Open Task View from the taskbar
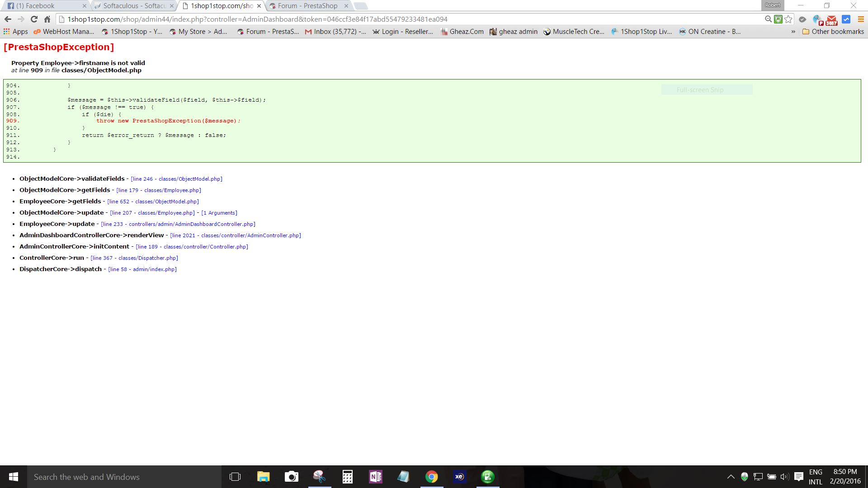Screen dimensions: 868x488 [x=235, y=477]
